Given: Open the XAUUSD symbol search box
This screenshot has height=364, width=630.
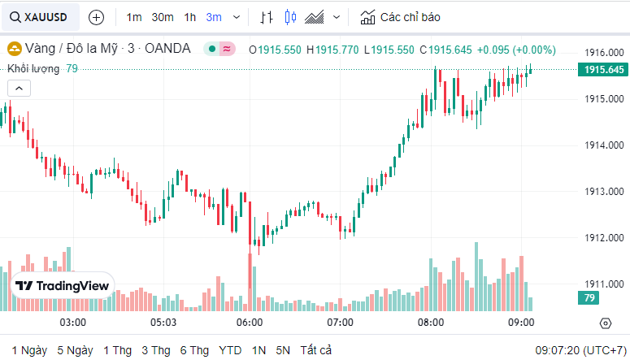Looking at the screenshot, I should pyautogui.click(x=40, y=16).
